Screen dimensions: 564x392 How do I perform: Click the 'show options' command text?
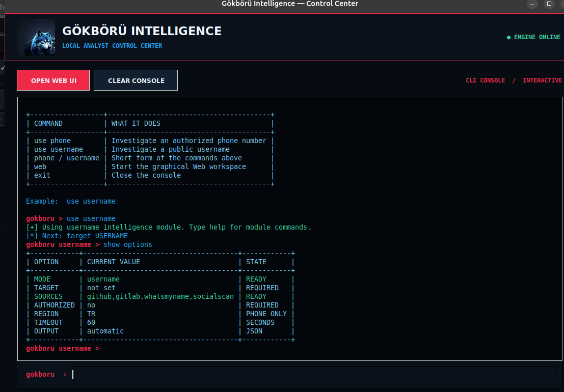click(128, 244)
